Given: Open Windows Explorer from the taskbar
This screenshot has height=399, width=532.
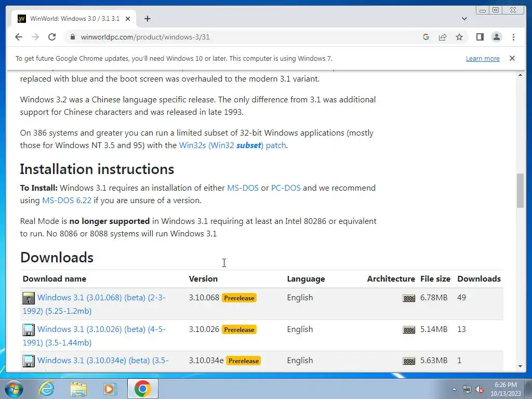Looking at the screenshot, I should pyautogui.click(x=78, y=389).
